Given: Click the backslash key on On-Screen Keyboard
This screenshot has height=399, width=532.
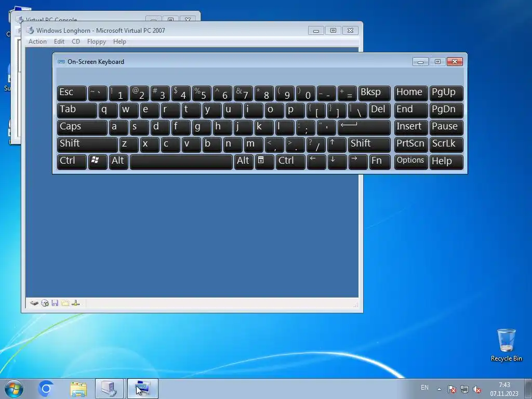Looking at the screenshot, I should point(357,110).
